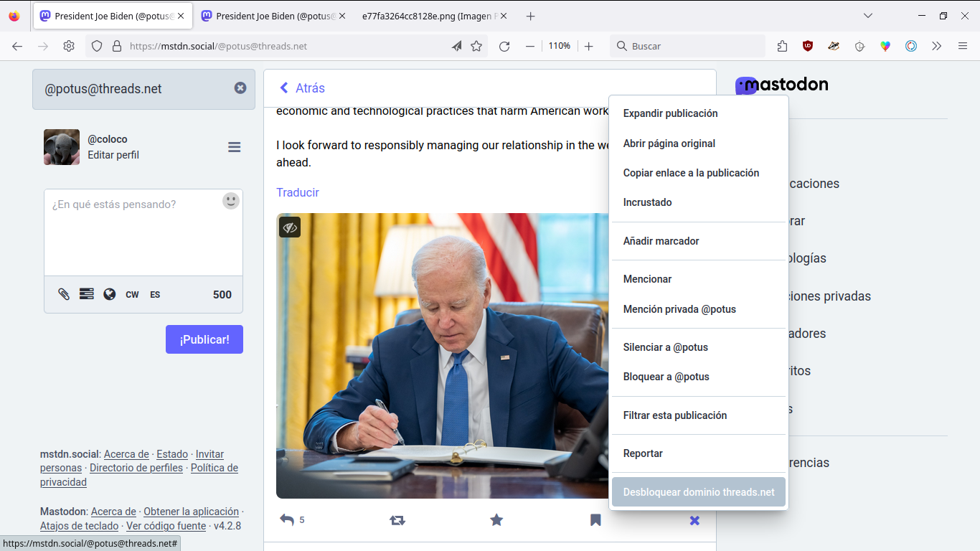Select 'Copiar enlace a la publicación'
Image resolution: width=980 pixels, height=551 pixels.
click(691, 173)
